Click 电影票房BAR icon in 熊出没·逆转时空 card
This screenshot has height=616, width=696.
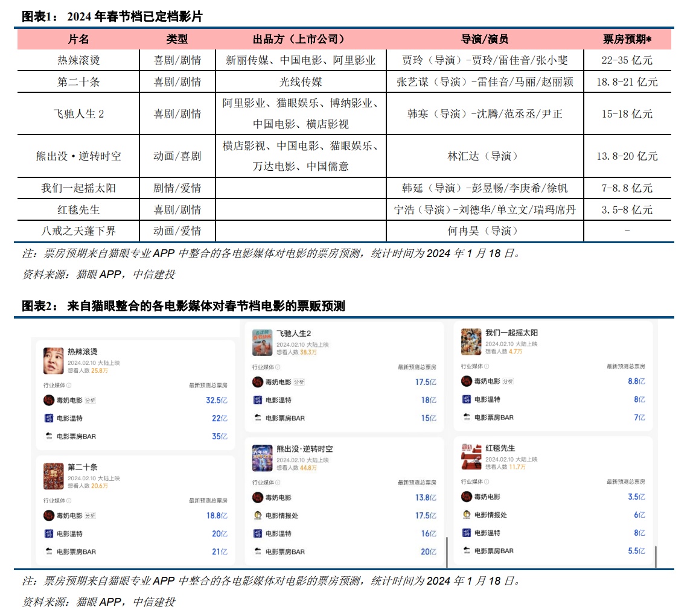click(x=258, y=551)
